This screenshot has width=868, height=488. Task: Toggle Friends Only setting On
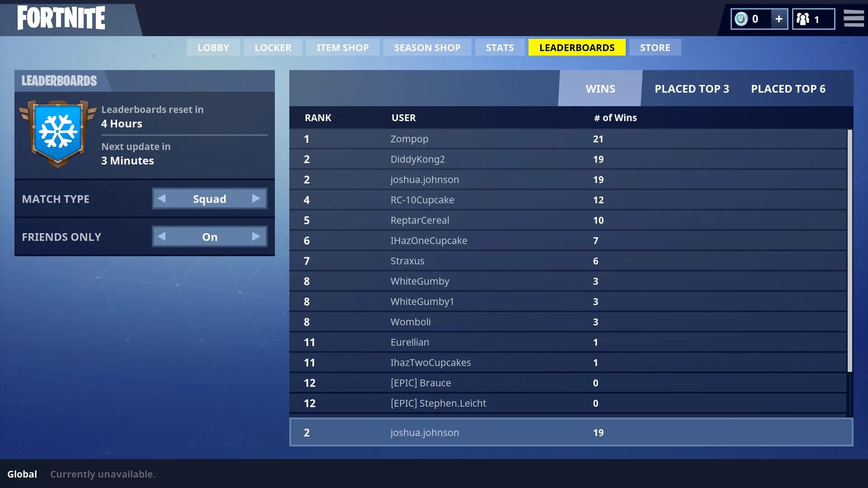209,237
